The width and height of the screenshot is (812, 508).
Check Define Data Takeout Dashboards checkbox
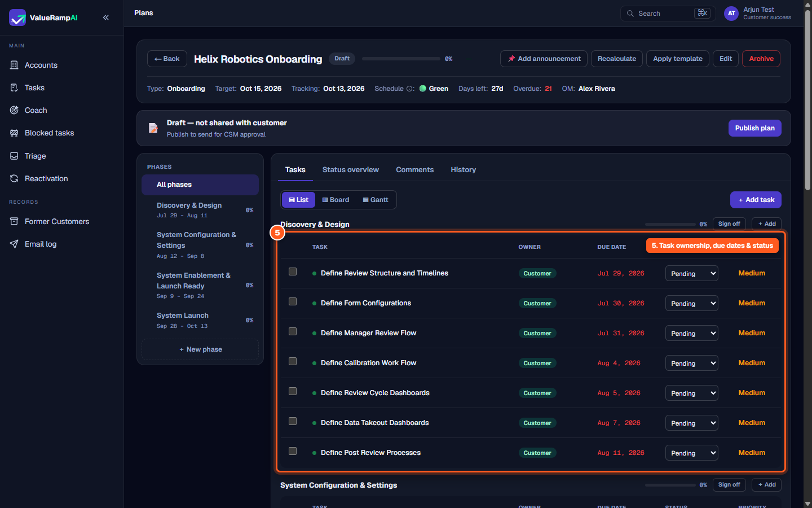click(293, 421)
